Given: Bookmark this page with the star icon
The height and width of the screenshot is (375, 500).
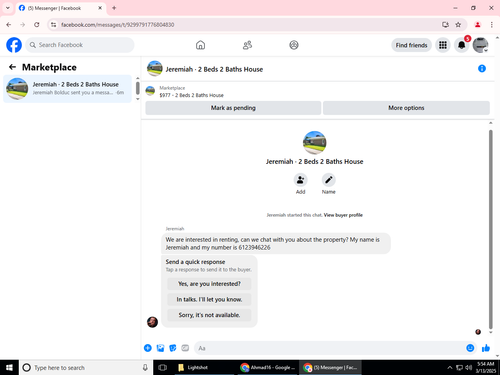Looking at the screenshot, I should coord(458,25).
